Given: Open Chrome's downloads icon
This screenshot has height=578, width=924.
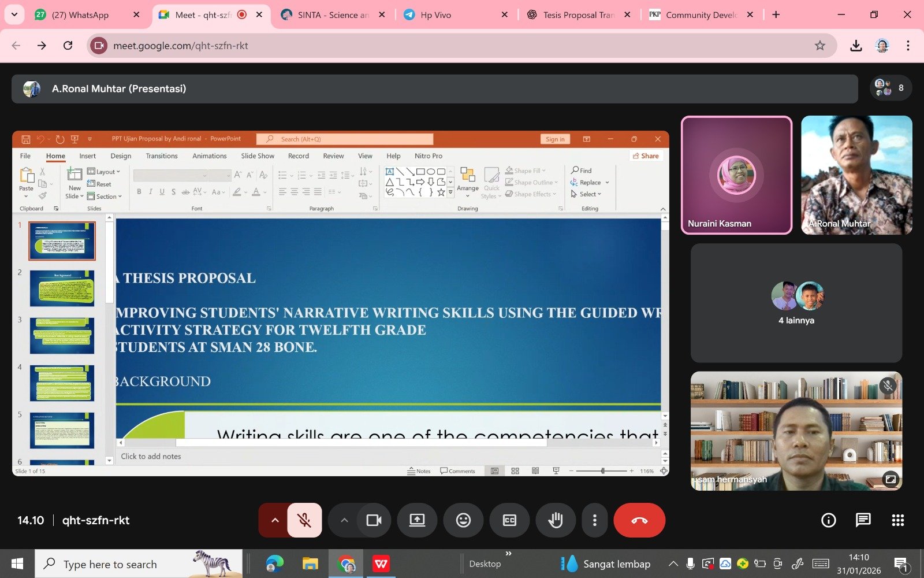Looking at the screenshot, I should [x=856, y=46].
